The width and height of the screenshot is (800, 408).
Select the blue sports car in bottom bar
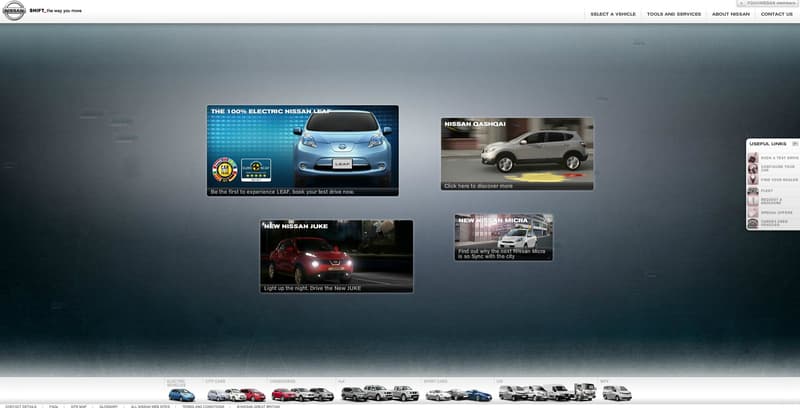point(479,395)
